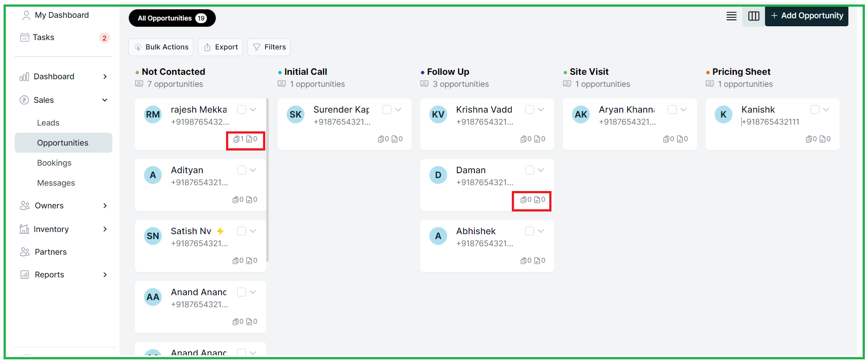
Task: Switch to kanban column view icon
Action: (x=754, y=16)
